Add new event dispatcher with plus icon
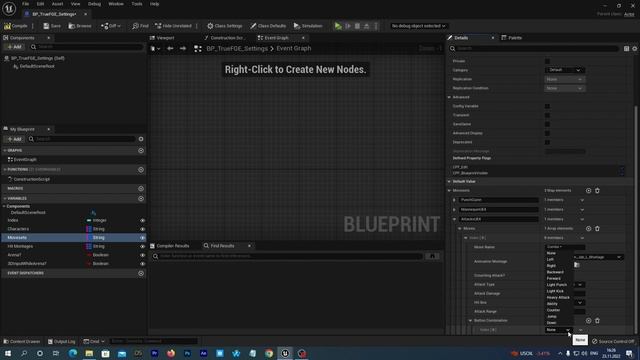The height and width of the screenshot is (360, 640). (x=141, y=273)
